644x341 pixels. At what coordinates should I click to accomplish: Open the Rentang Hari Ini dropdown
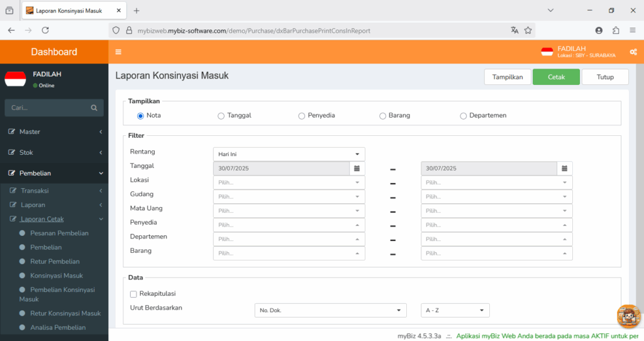289,154
